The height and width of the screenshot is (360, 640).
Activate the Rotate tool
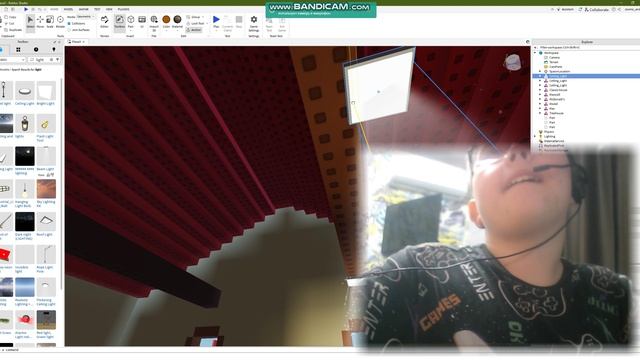point(60,22)
